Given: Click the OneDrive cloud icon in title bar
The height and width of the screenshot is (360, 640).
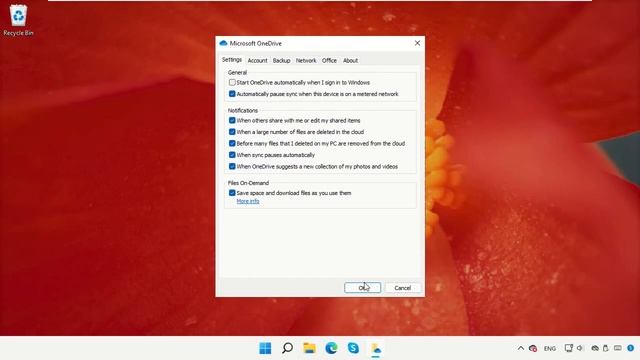Looking at the screenshot, I should [x=223, y=43].
